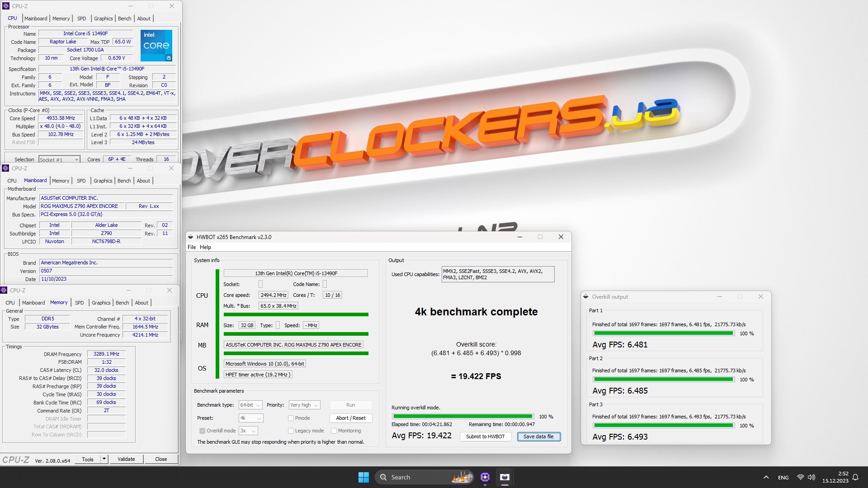Open volume speaker tray icon
This screenshot has height=488, width=868.
tap(811, 477)
